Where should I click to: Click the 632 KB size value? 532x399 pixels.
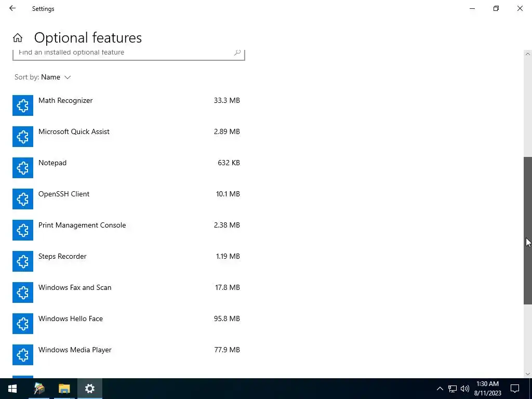click(x=229, y=163)
